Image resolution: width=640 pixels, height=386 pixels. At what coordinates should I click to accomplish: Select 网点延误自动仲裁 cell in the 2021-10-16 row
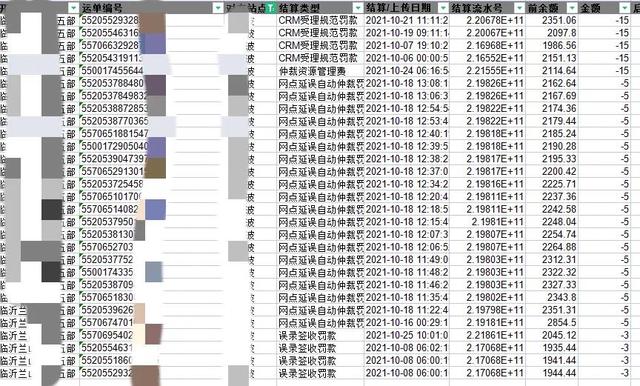coord(320,323)
